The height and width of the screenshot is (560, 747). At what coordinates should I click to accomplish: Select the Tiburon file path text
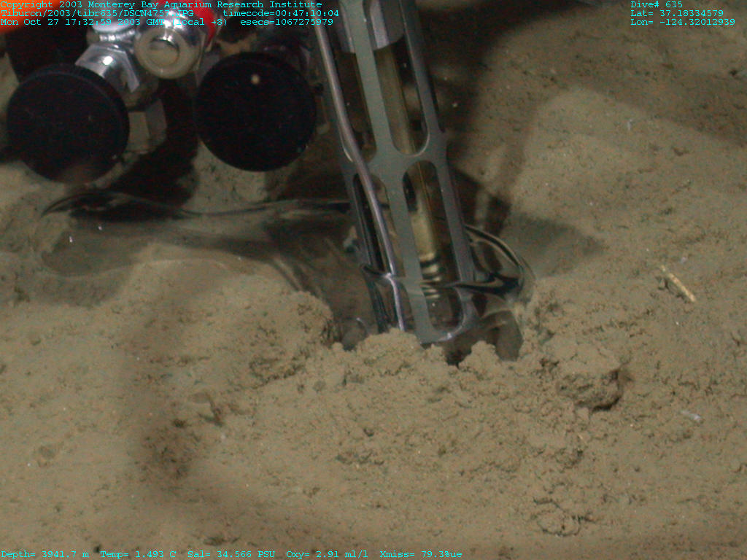tap(96, 13)
